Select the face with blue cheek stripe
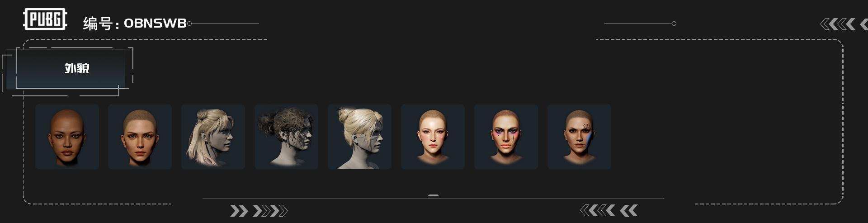 (579, 137)
